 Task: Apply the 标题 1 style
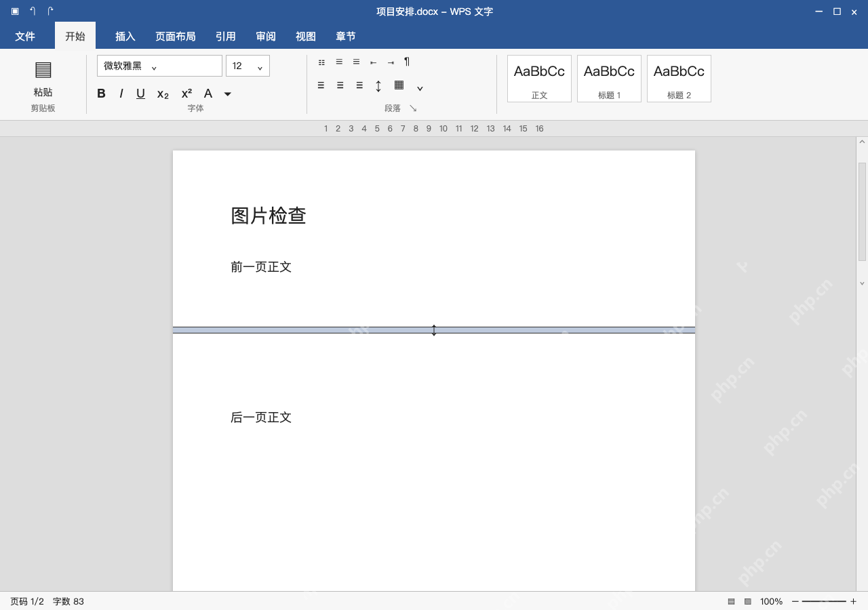609,79
